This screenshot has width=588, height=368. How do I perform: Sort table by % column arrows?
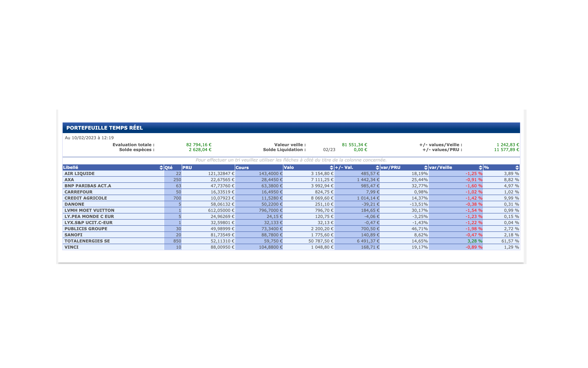[x=517, y=167]
